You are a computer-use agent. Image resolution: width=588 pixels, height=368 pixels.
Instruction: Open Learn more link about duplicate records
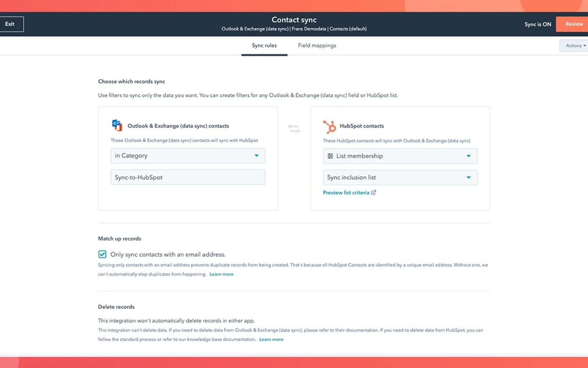point(222,274)
